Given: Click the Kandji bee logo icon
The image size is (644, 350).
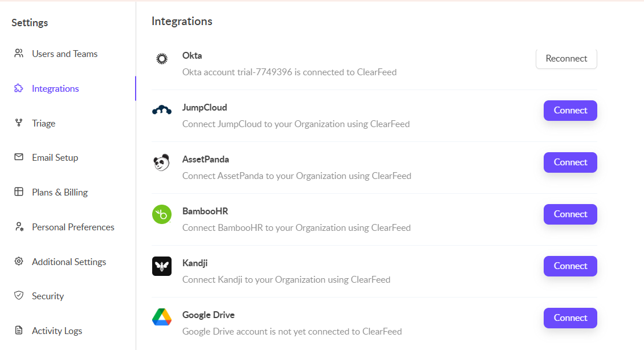Looking at the screenshot, I should (162, 266).
